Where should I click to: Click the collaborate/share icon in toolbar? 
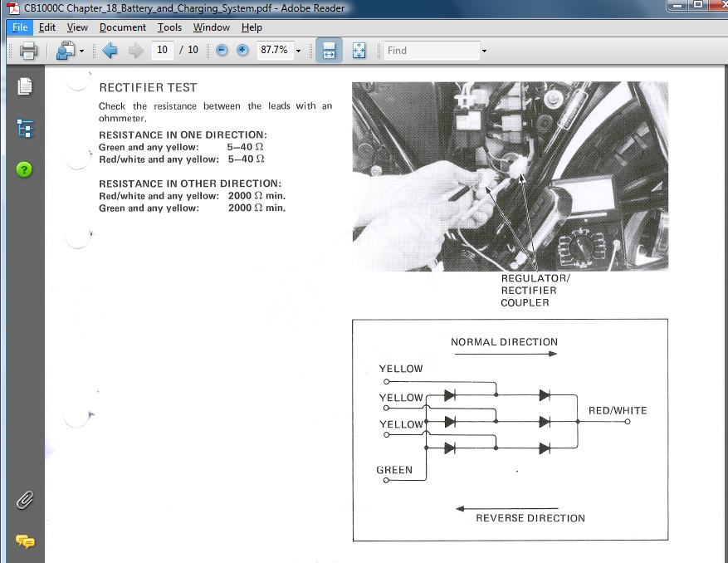[x=65, y=51]
